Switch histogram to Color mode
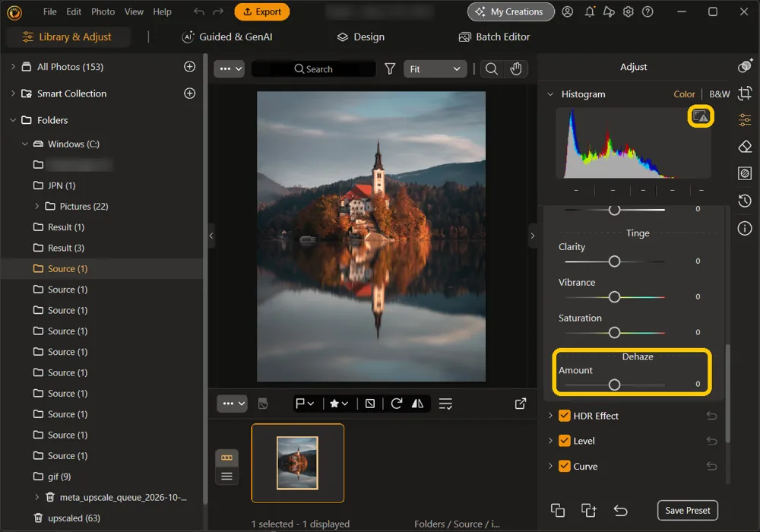The height and width of the screenshot is (532, 760). click(x=684, y=94)
